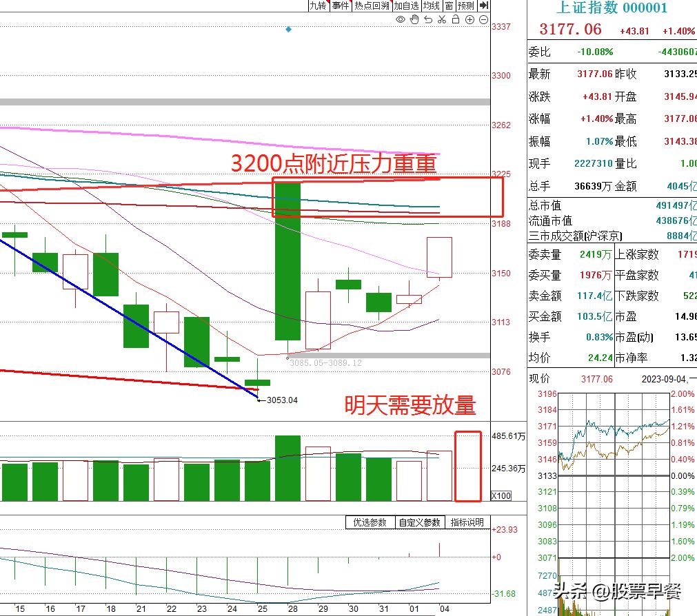The width and height of the screenshot is (697, 616).
Task: Click the 2023-09-04 date text
Action: point(664,379)
